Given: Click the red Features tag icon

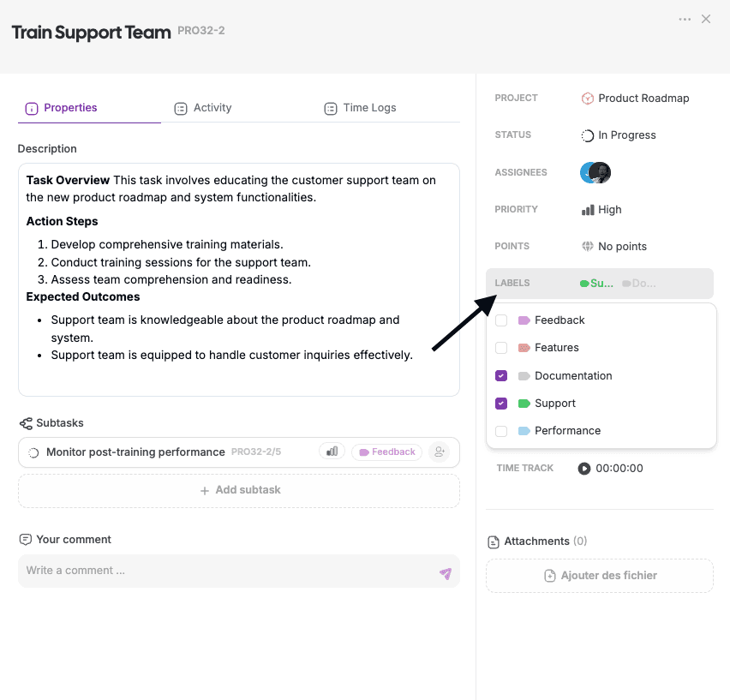Looking at the screenshot, I should point(524,348).
